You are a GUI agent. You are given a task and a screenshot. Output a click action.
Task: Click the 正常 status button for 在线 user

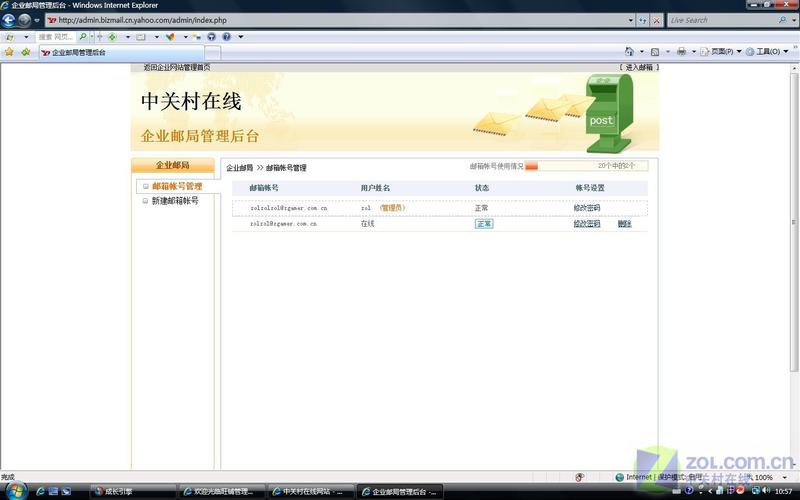484,224
